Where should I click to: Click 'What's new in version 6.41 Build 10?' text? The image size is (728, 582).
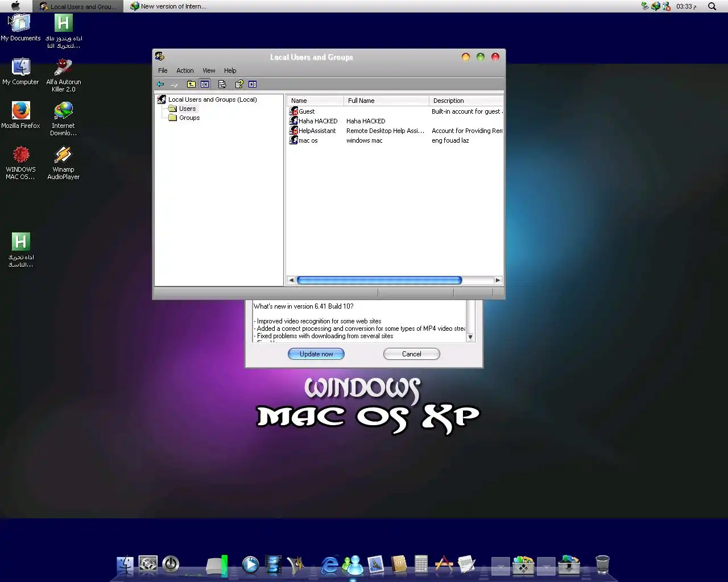point(303,306)
